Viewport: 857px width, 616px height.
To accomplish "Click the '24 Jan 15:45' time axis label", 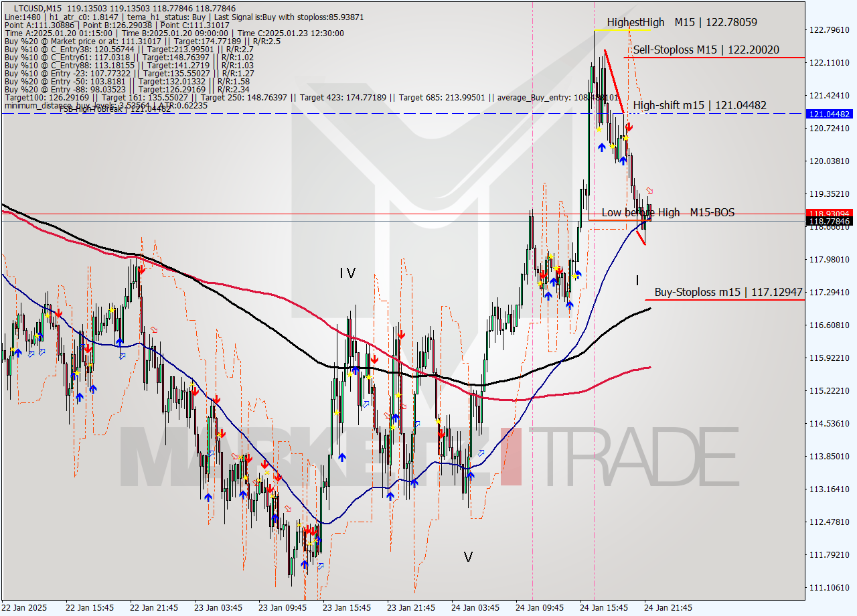I will click(604, 607).
